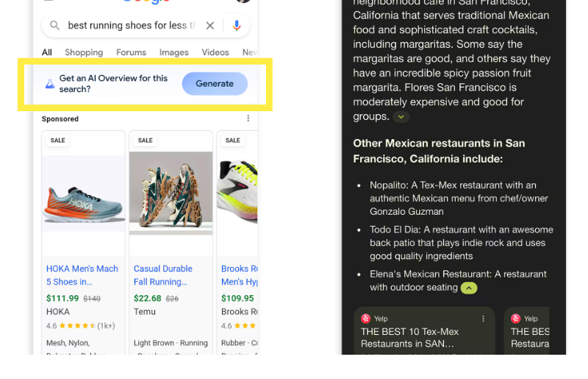
Task: Click the Yelp logo on second card
Action: tap(516, 319)
